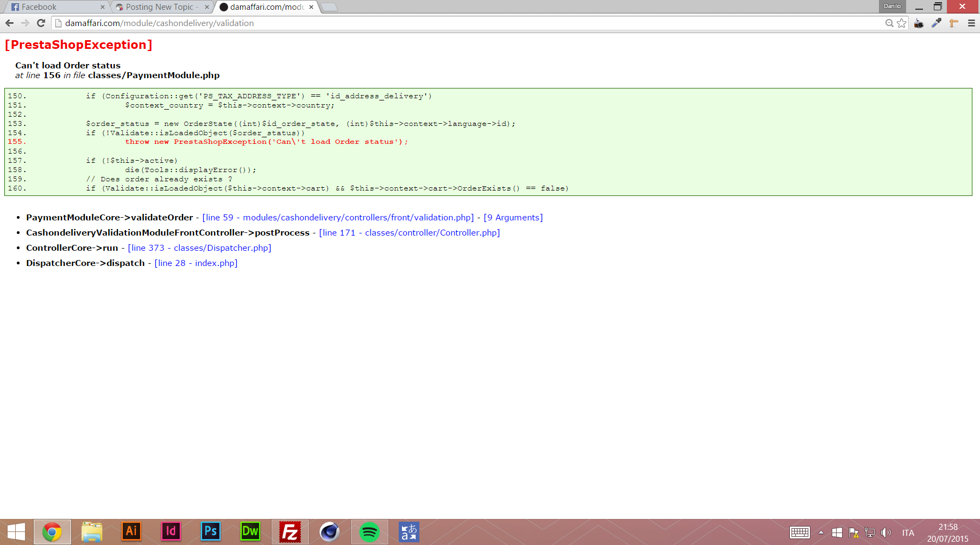The width and height of the screenshot is (980, 545).
Task: Close the Facebook tab
Action: (x=103, y=7)
